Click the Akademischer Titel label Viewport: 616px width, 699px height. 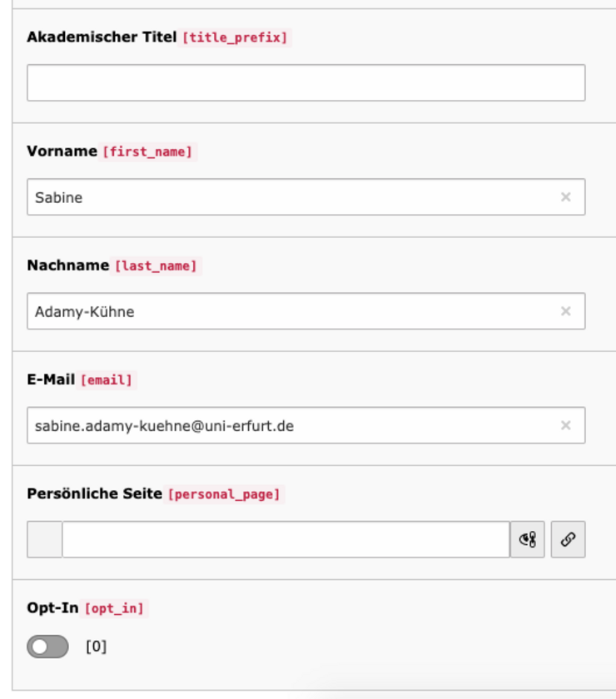102,37
